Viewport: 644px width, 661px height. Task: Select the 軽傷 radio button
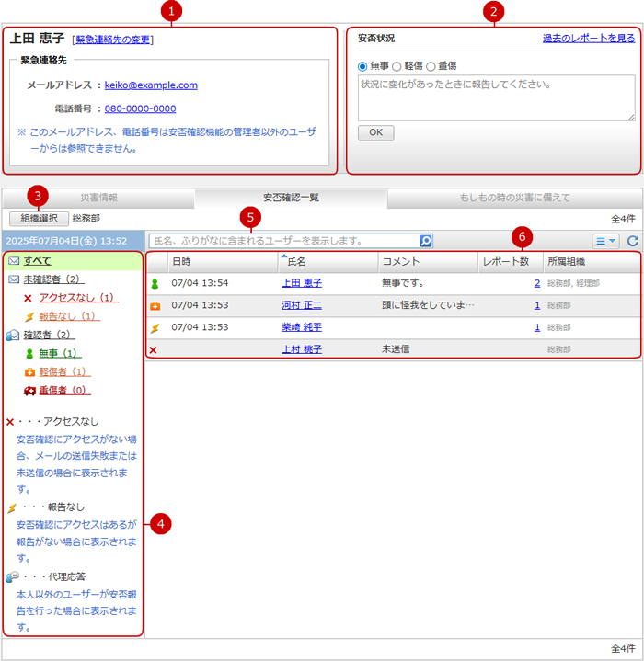click(397, 66)
